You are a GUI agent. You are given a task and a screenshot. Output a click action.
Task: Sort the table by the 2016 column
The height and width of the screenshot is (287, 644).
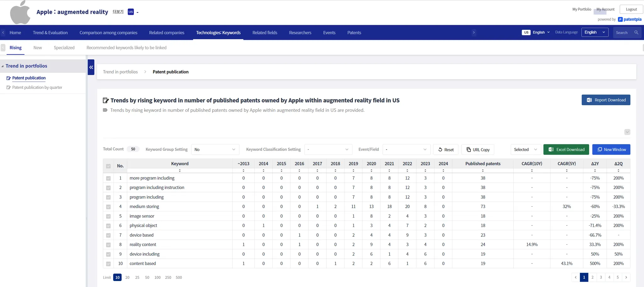click(299, 171)
